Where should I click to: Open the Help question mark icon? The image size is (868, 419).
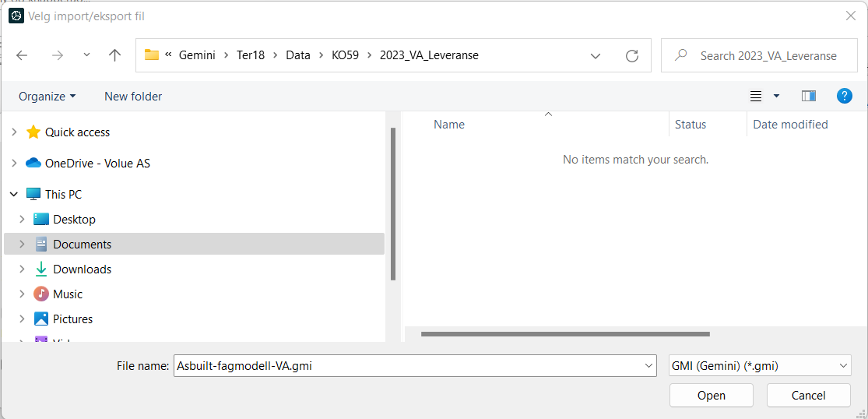844,96
